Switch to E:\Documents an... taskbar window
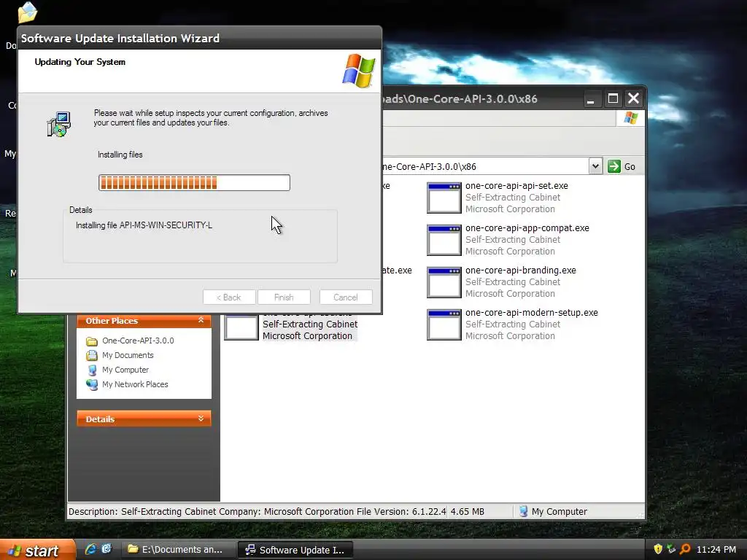Image resolution: width=747 pixels, height=560 pixels. pyautogui.click(x=178, y=550)
